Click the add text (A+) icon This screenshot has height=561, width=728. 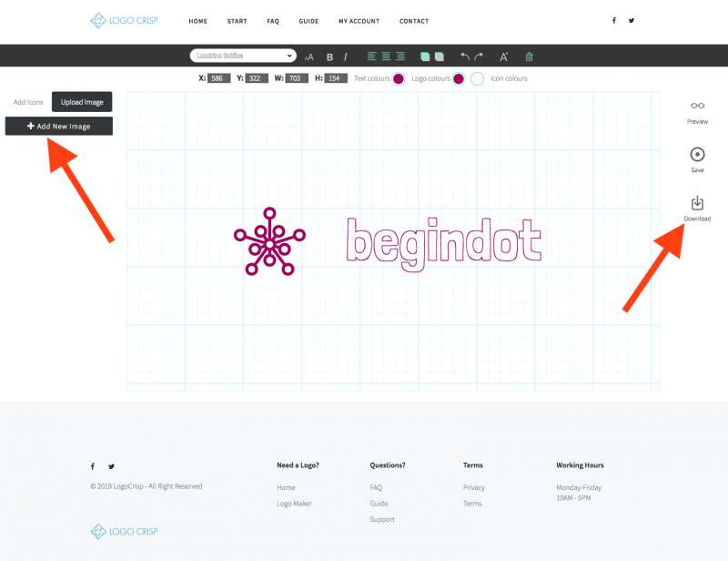(x=504, y=56)
